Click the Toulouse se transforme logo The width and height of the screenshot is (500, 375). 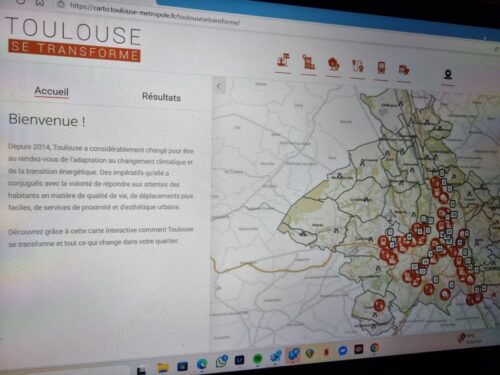74,39
